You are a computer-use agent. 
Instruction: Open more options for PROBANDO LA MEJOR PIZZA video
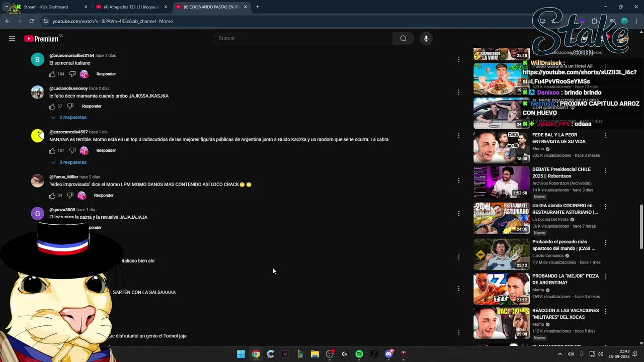[606, 277]
